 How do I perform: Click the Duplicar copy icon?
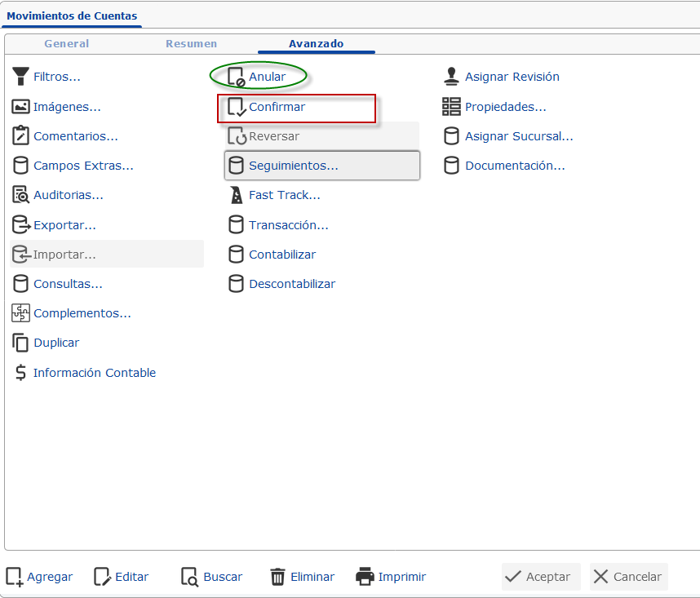[x=20, y=343]
